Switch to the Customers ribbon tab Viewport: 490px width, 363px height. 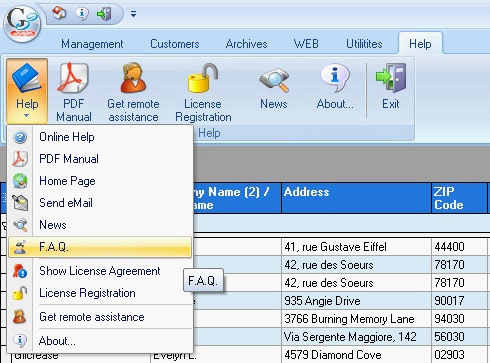coord(175,44)
